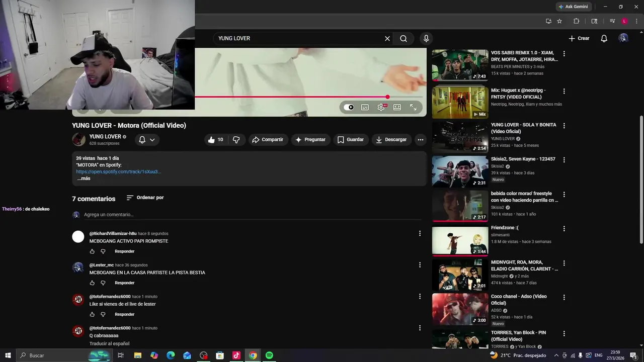This screenshot has width=644, height=362.
Task: Open Chrome extensions puzzle icon
Action: 577,21
